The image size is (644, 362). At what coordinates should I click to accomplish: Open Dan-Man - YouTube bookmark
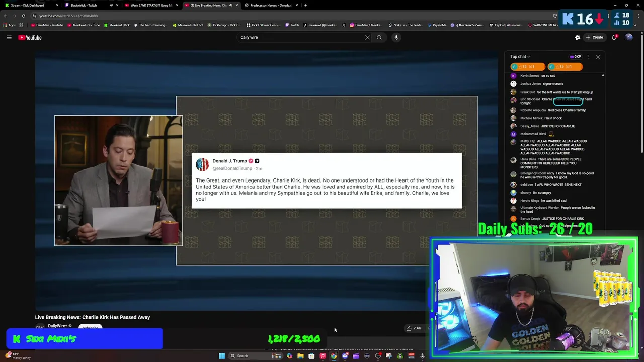pos(47,25)
